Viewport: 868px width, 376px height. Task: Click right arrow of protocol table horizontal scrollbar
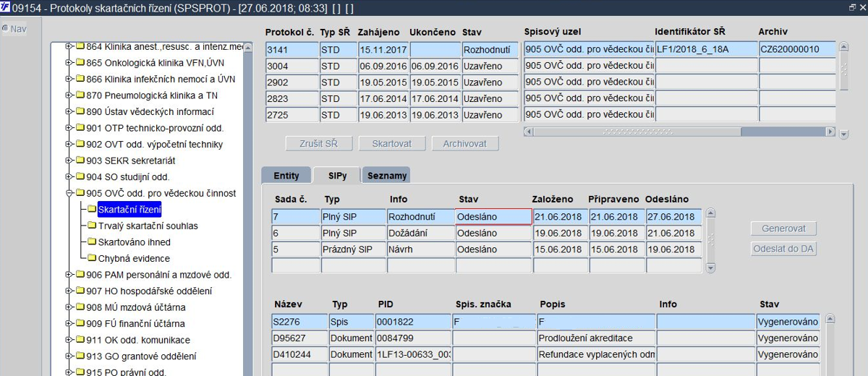[830, 132]
